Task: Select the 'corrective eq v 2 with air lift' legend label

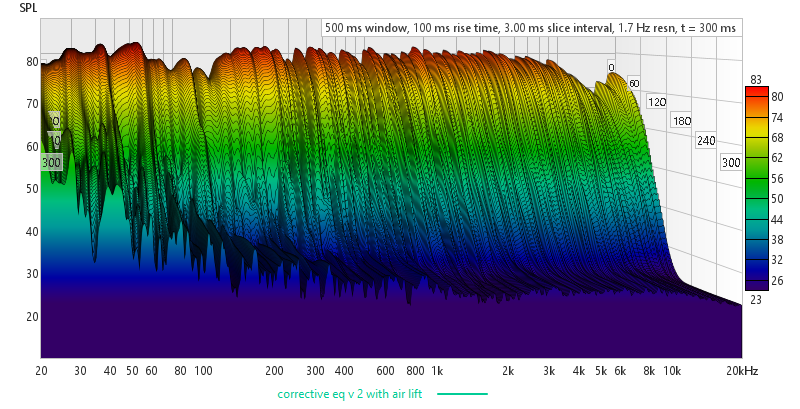Action: point(349,394)
